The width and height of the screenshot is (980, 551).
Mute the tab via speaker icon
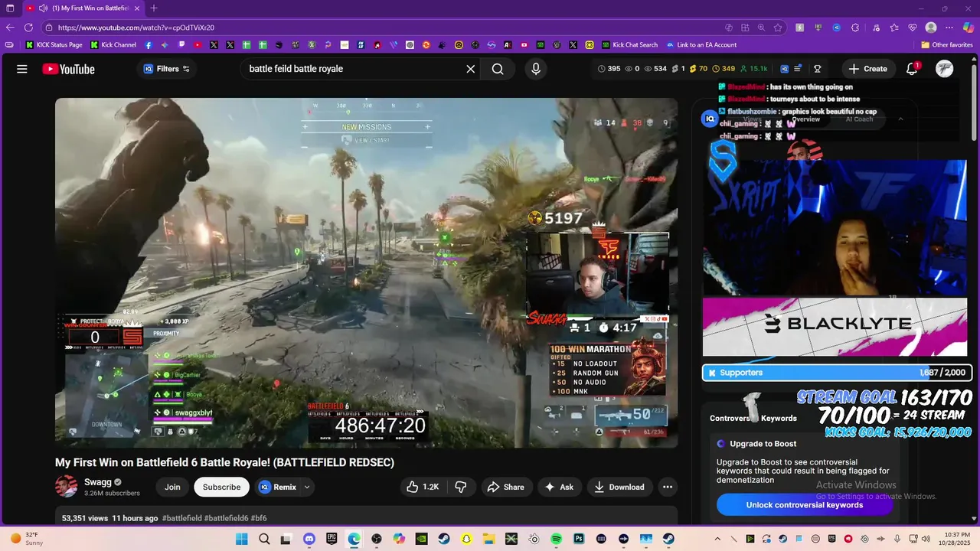pyautogui.click(x=43, y=8)
